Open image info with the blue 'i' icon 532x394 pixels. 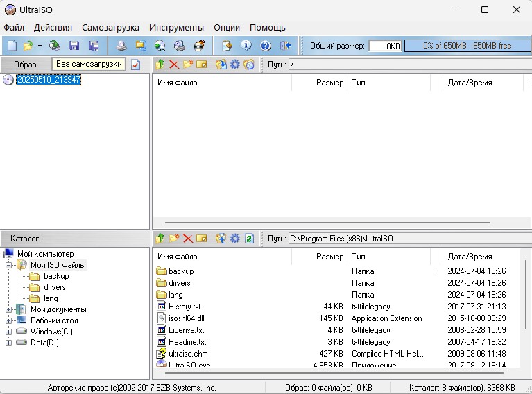point(246,46)
